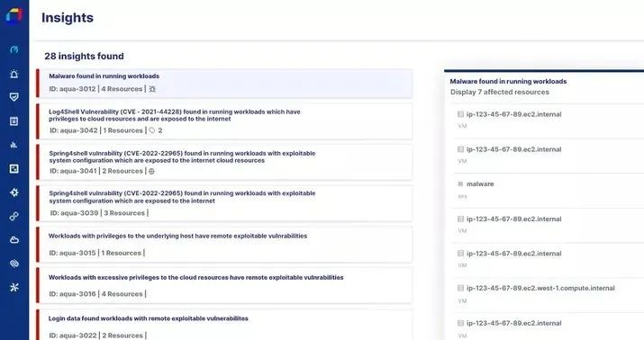Click the 'Insights' page title
The image size is (644, 340).
click(x=68, y=18)
